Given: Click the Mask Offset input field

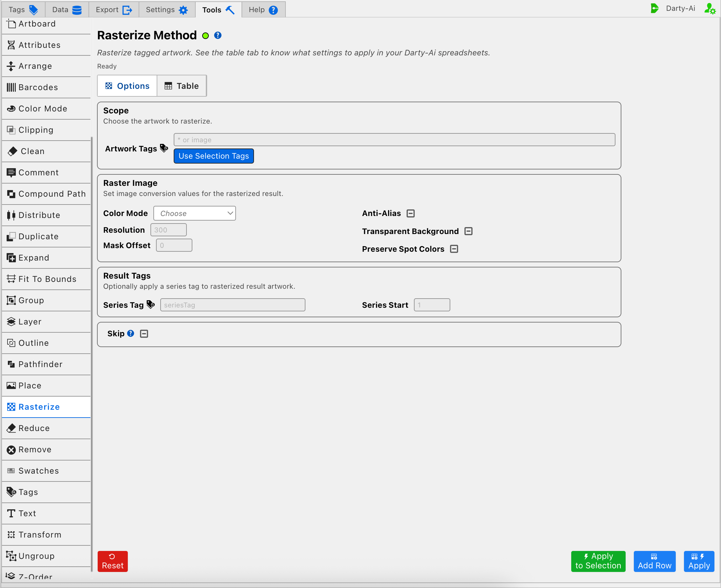Looking at the screenshot, I should (x=174, y=245).
